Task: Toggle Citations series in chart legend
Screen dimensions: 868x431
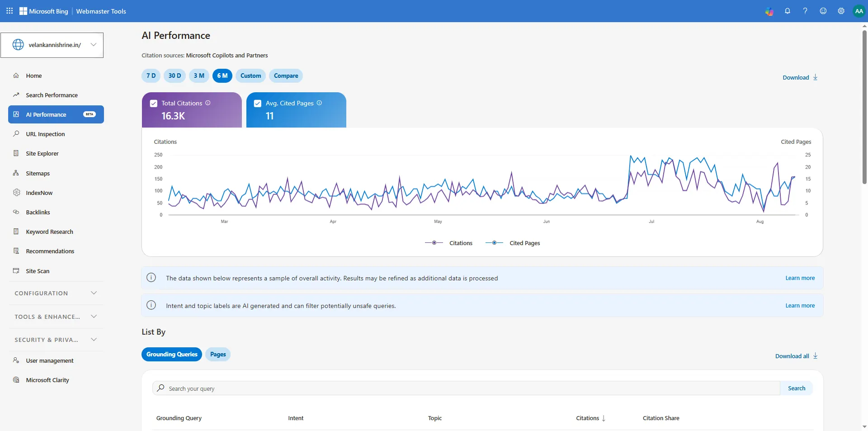Action: click(448, 243)
